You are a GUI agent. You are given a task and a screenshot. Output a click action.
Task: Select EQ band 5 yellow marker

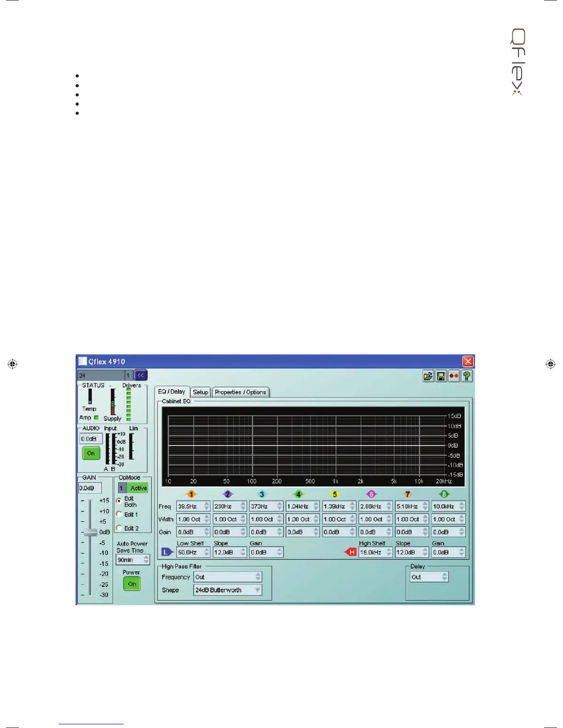335,494
